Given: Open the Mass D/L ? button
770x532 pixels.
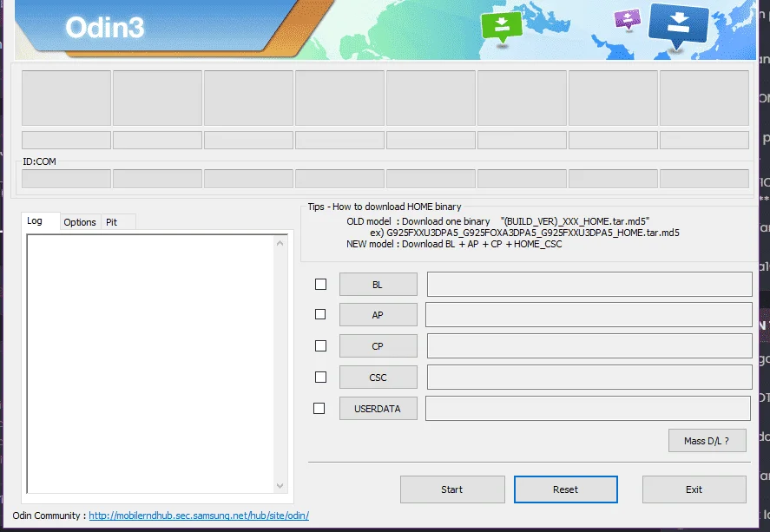Looking at the screenshot, I should tap(707, 441).
